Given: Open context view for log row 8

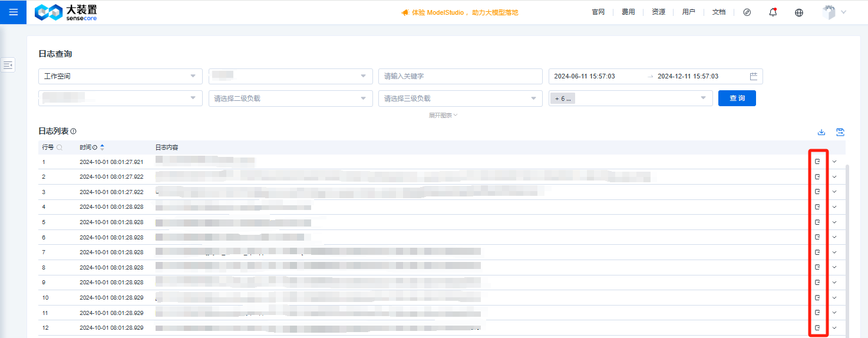Looking at the screenshot, I should click(817, 267).
